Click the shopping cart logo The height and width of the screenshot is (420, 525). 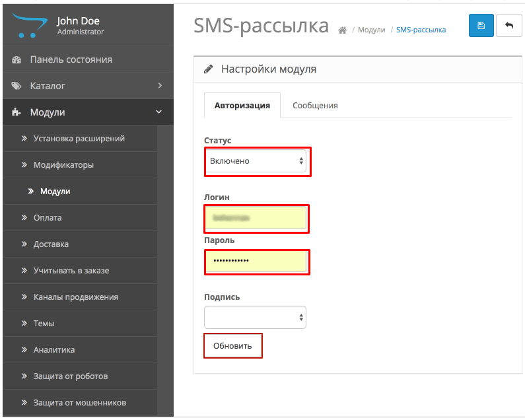pyautogui.click(x=30, y=26)
